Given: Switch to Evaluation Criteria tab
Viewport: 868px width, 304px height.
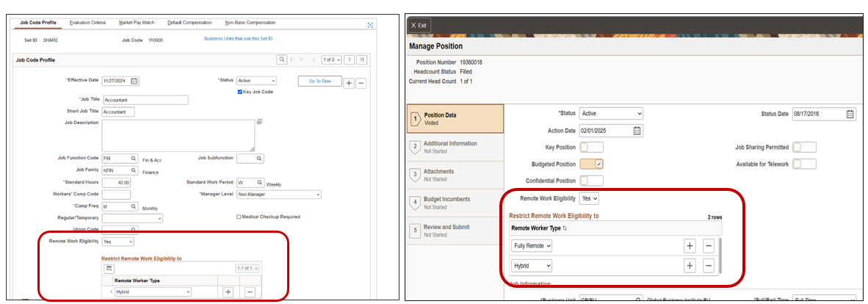Looking at the screenshot, I should pyautogui.click(x=87, y=23).
